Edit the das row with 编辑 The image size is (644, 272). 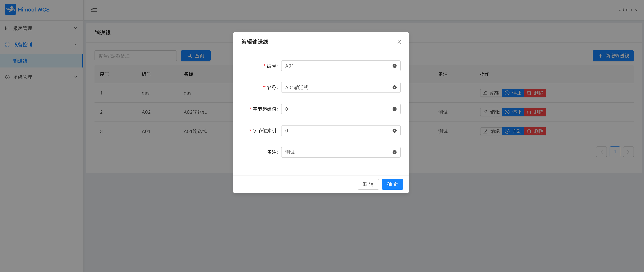(x=491, y=93)
